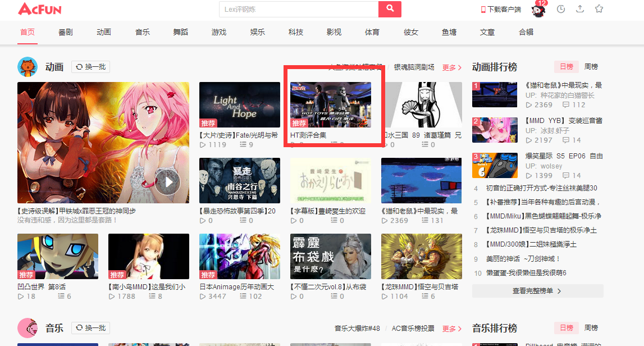Open the watch history clock icon

click(561, 9)
